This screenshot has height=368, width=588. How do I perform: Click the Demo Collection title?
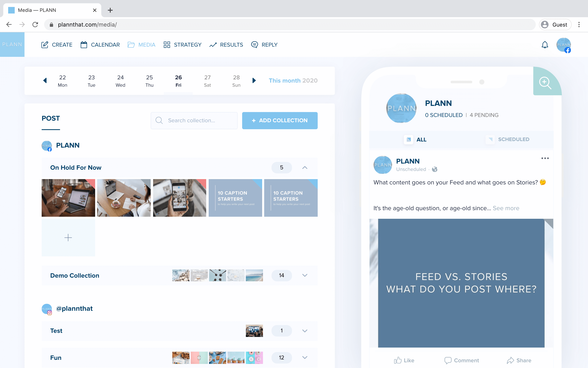tap(75, 276)
